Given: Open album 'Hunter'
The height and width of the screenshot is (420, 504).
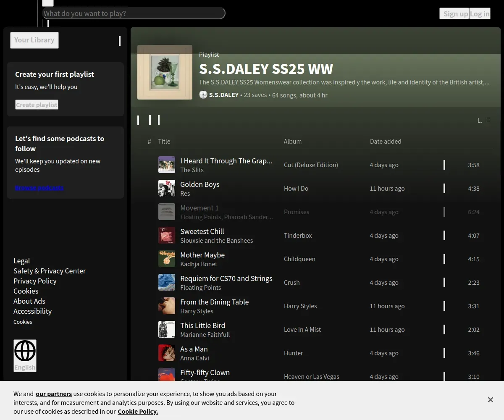Looking at the screenshot, I should coord(294,353).
